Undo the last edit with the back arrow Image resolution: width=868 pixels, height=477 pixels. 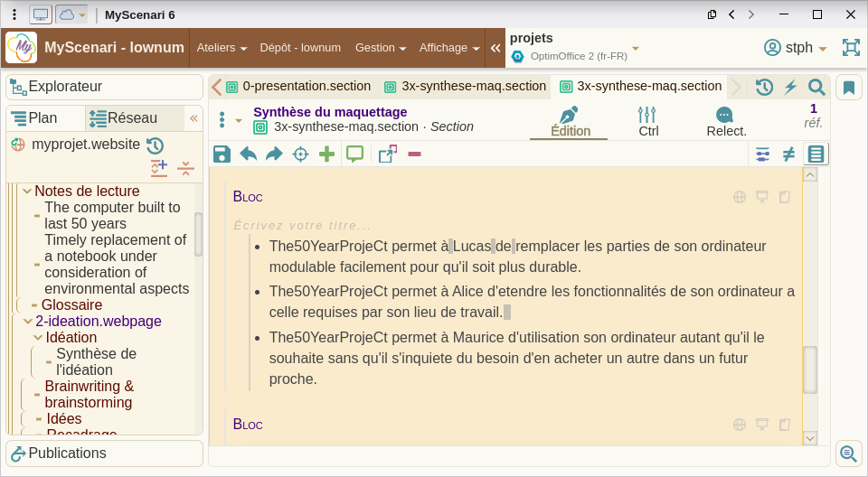248,154
